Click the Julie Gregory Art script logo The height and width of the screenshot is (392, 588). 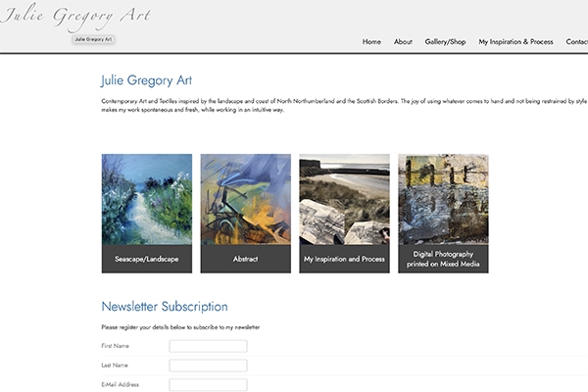[x=76, y=17]
